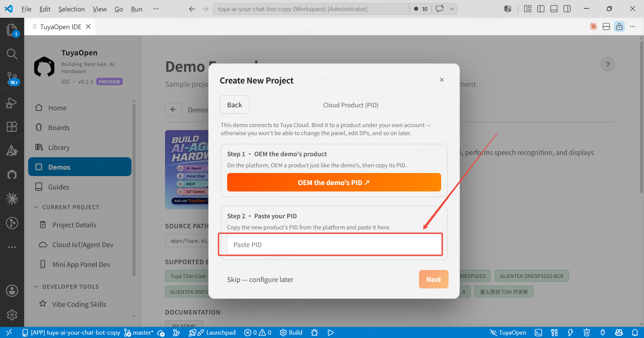Open the Go menu
The height and width of the screenshot is (338, 644).
tap(119, 9)
